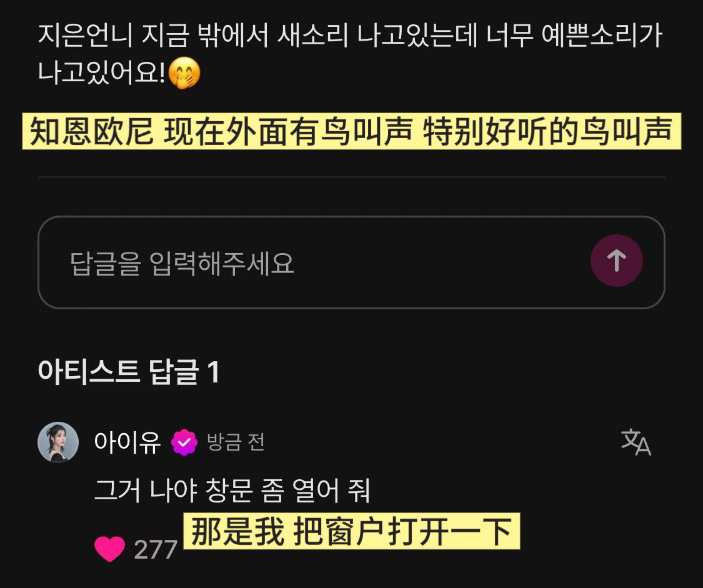
Task: Click the divider line below the post
Action: coord(351,177)
